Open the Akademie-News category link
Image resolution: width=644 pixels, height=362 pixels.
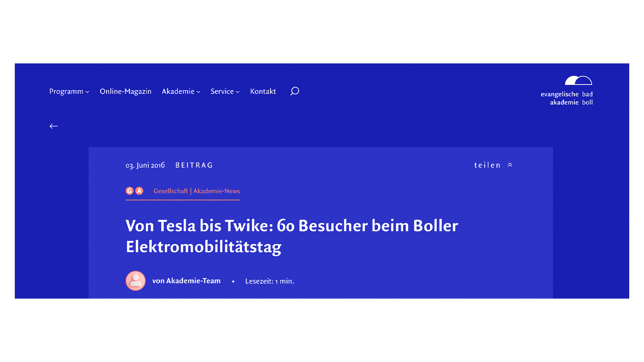pyautogui.click(x=217, y=191)
